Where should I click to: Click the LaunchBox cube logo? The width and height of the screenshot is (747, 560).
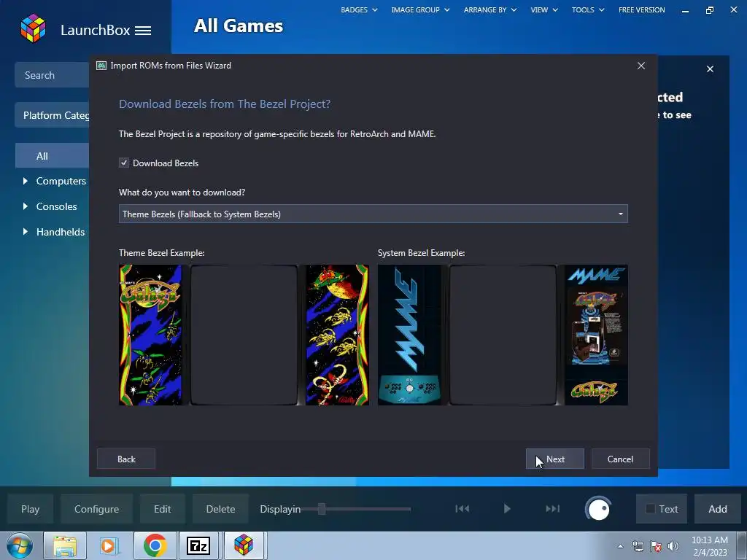pos(33,28)
